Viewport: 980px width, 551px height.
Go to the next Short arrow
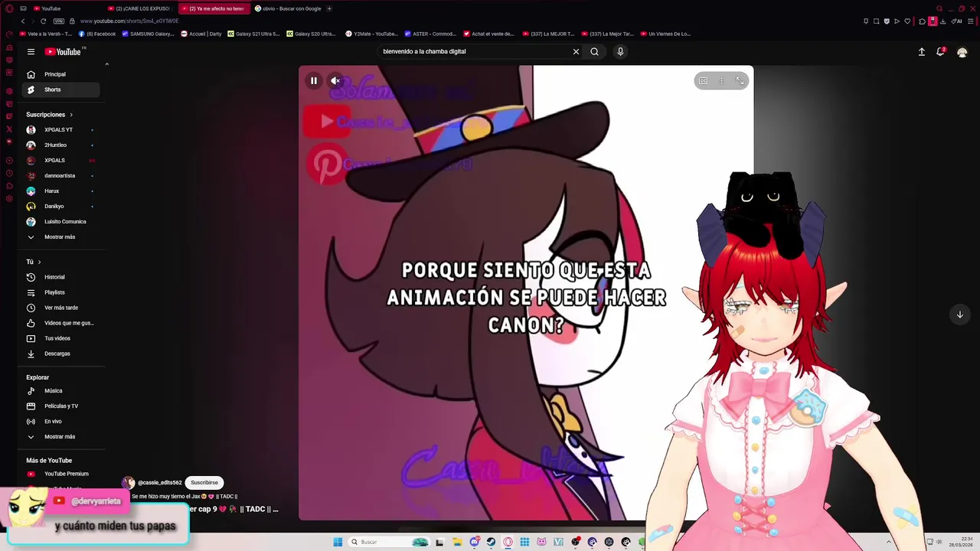(x=959, y=315)
